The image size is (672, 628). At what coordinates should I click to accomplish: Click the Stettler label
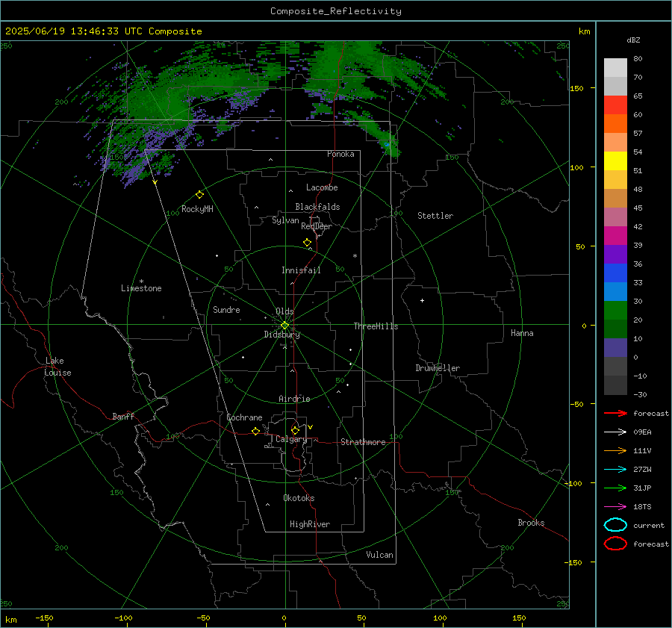pos(435,216)
